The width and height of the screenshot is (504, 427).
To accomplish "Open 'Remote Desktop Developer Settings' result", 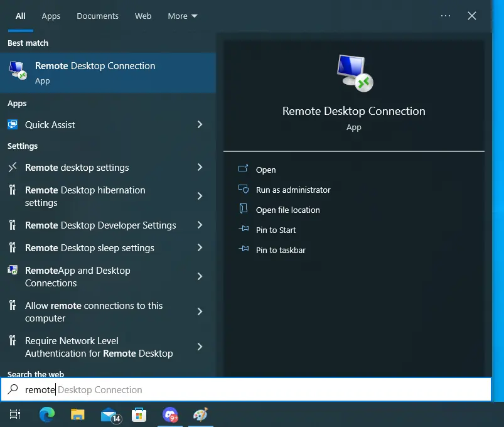I will tap(100, 225).
